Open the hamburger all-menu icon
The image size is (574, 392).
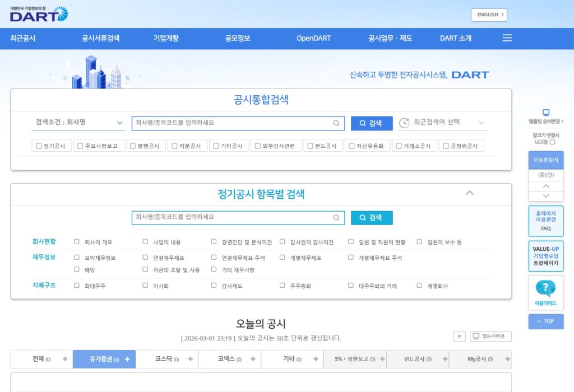click(x=507, y=38)
